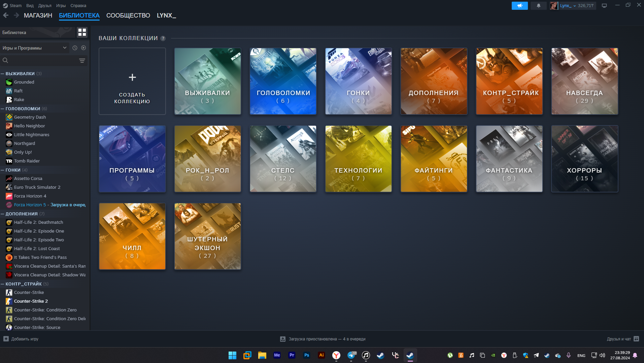Open the ГОЛОВОЛОМКИ collection tile

click(x=283, y=81)
